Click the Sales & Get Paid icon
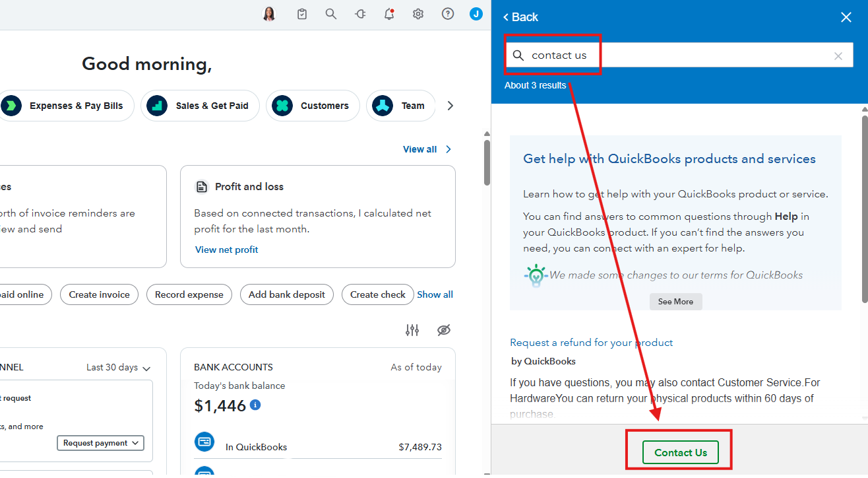 coord(157,106)
